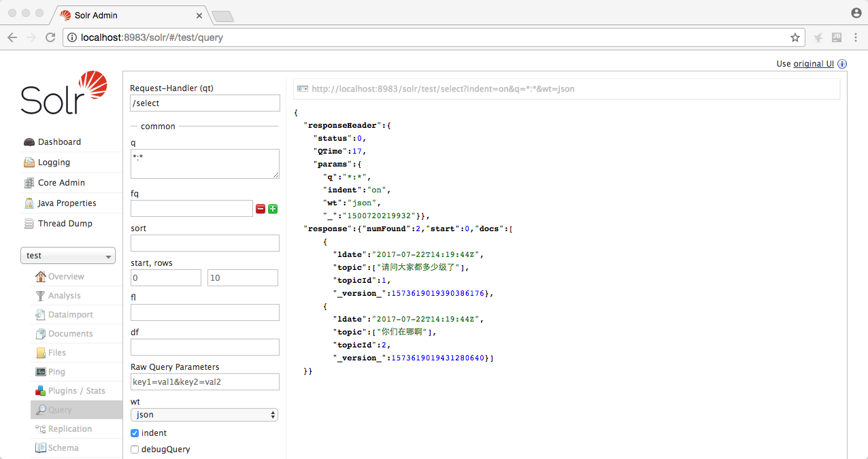
Task: Open the Dashboard page
Action: (59, 142)
